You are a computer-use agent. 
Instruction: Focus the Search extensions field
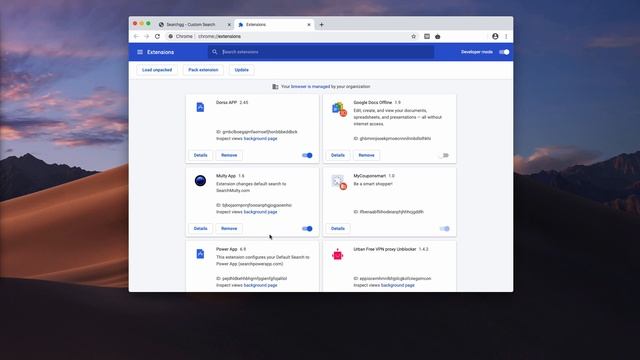click(x=321, y=52)
